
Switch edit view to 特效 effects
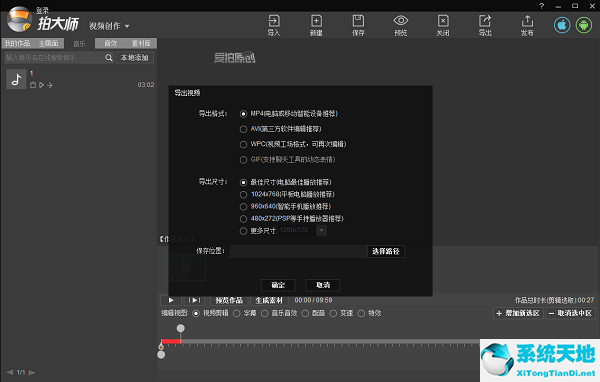(361, 313)
